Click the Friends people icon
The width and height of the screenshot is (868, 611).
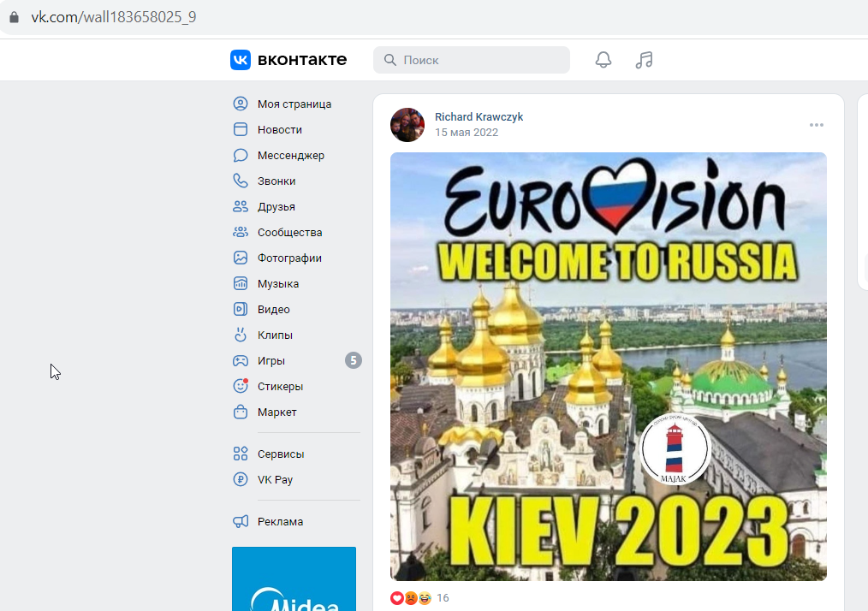[x=241, y=206]
